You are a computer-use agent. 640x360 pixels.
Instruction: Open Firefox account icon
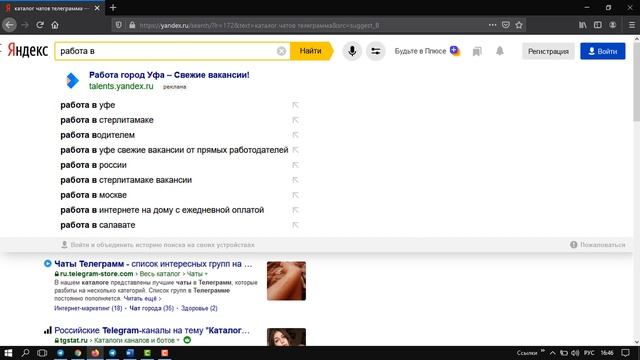tap(613, 25)
